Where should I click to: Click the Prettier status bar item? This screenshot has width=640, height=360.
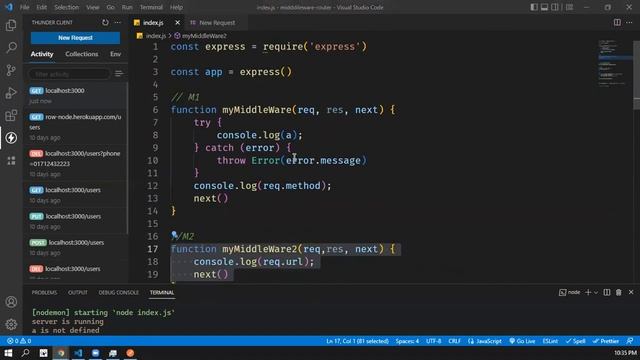click(606, 341)
